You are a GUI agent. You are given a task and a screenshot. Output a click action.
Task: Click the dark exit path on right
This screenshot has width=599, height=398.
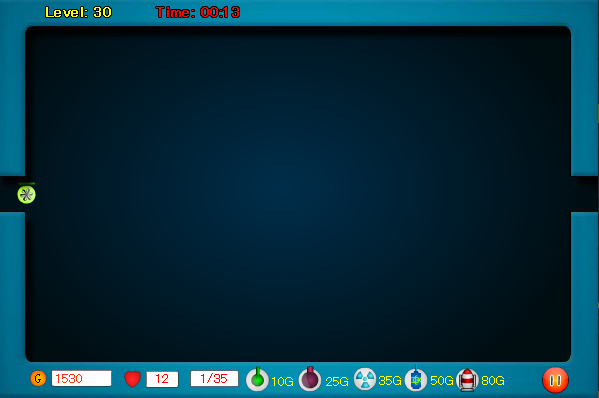[x=585, y=194]
